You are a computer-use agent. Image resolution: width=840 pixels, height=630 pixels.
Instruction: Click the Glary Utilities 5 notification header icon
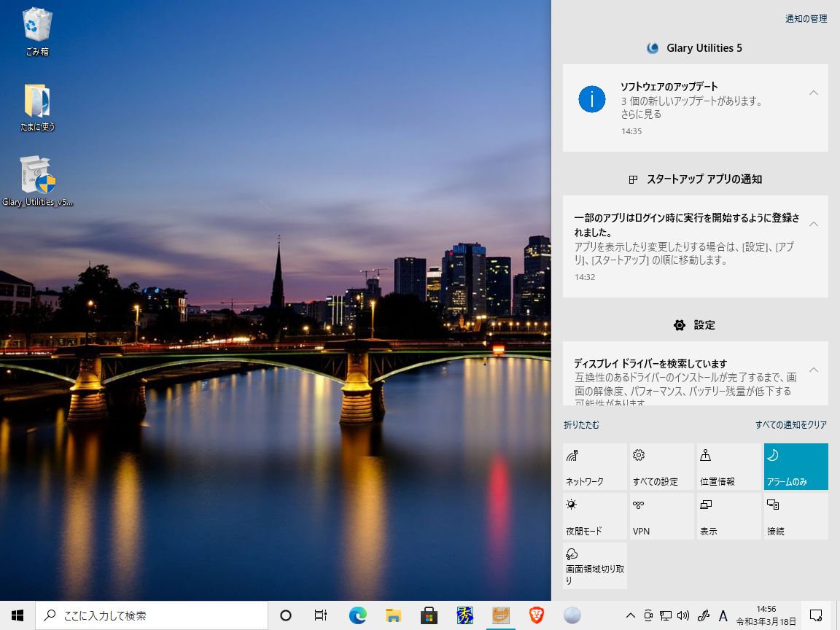pos(651,48)
